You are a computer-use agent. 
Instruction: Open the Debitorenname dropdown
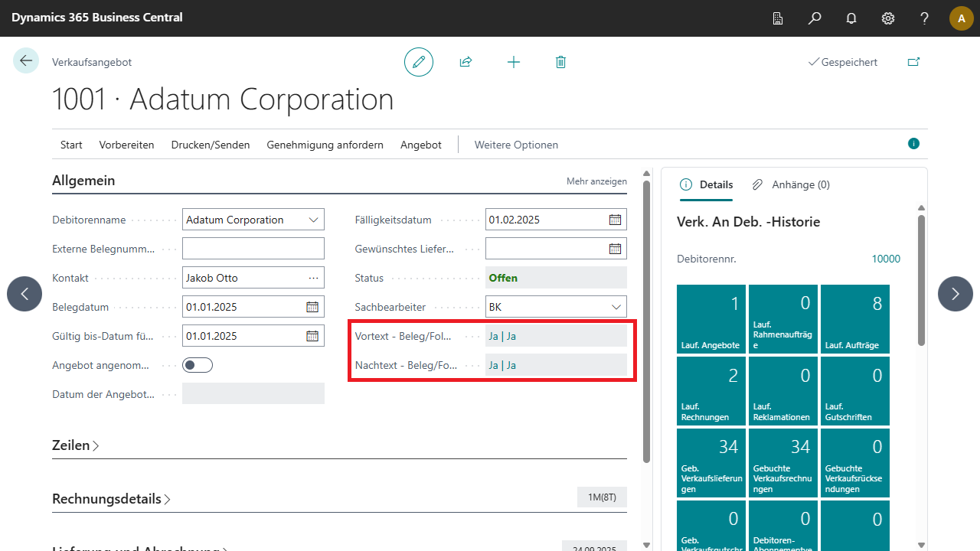click(313, 220)
